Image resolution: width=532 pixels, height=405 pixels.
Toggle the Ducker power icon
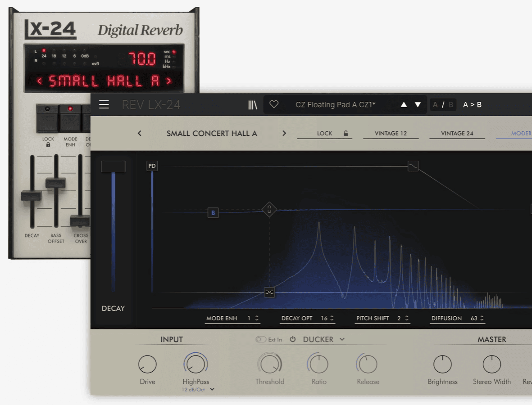point(292,339)
